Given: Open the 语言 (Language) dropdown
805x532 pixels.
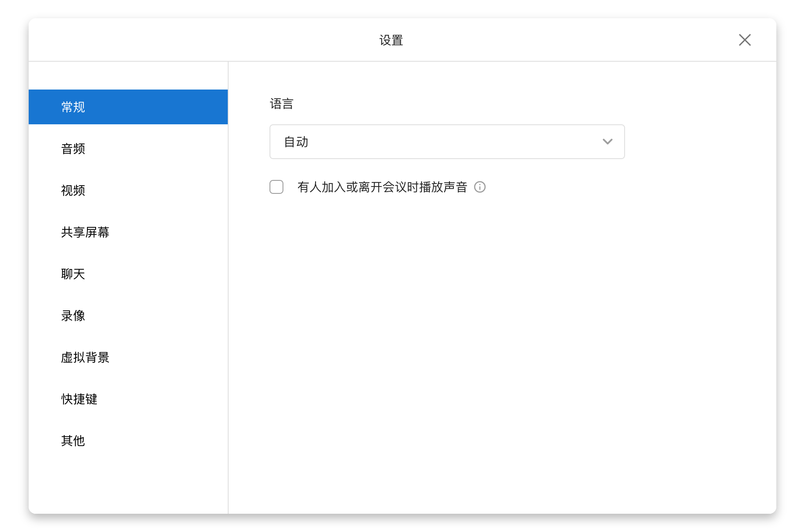Looking at the screenshot, I should coord(446,142).
